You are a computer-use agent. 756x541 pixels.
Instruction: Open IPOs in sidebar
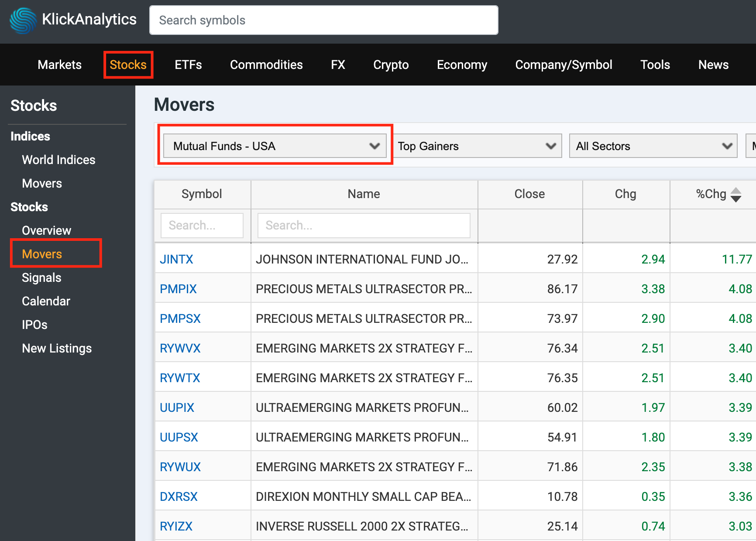click(x=34, y=325)
